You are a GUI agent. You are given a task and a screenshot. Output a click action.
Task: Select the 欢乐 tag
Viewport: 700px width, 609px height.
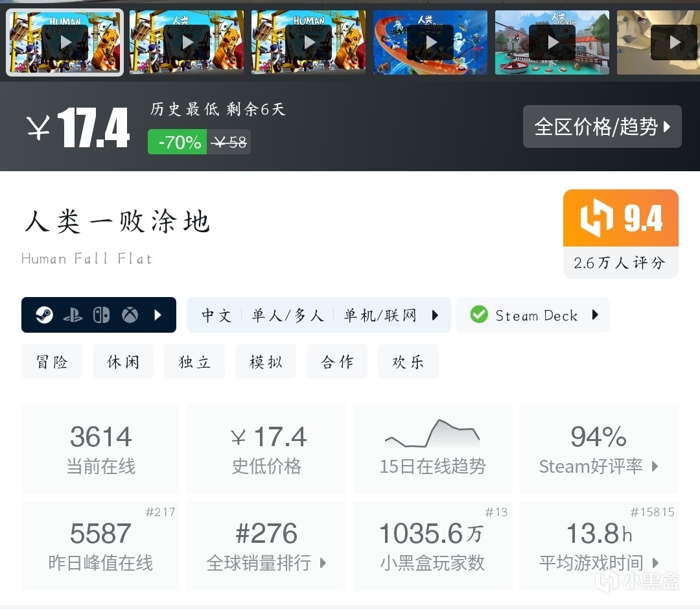click(408, 361)
